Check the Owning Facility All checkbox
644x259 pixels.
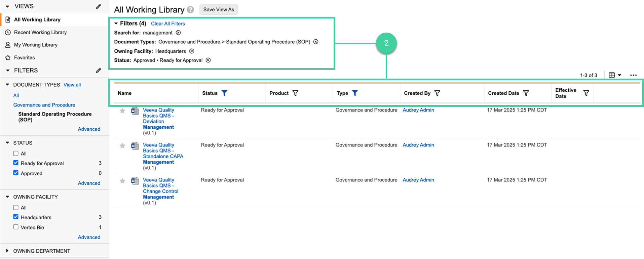pyautogui.click(x=16, y=208)
